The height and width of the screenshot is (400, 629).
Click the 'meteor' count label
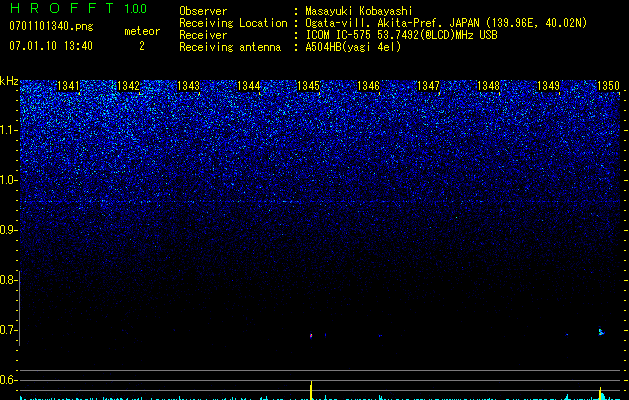click(142, 31)
